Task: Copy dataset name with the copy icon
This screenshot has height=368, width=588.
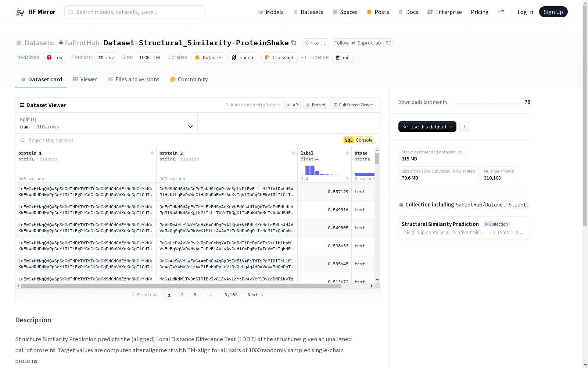Action: click(294, 43)
